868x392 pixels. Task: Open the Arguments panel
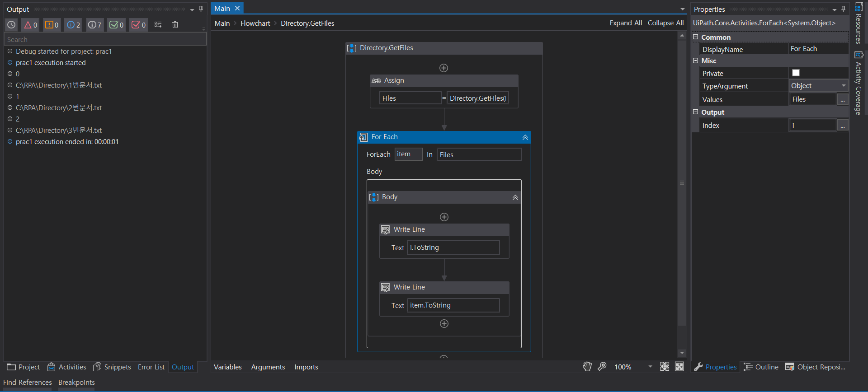tap(268, 367)
